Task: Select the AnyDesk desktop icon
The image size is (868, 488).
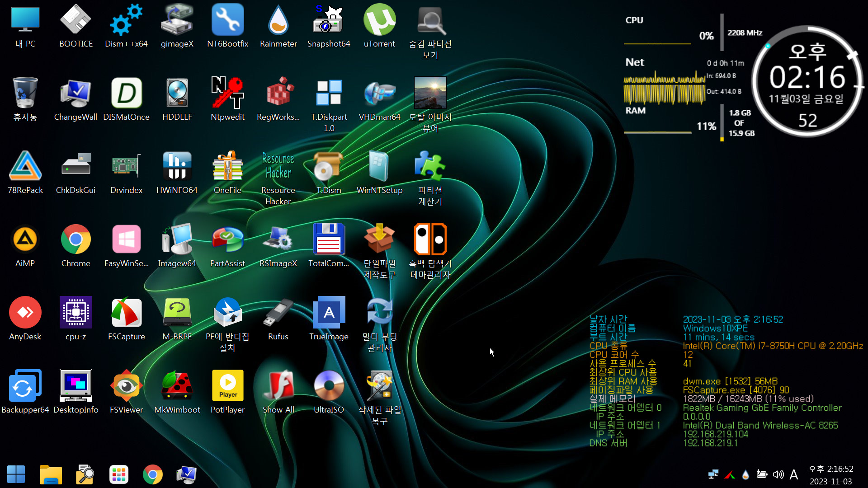Action: coord(25,319)
